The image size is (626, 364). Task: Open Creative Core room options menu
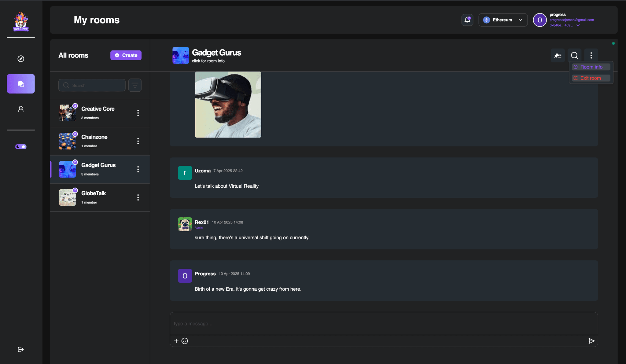138,113
